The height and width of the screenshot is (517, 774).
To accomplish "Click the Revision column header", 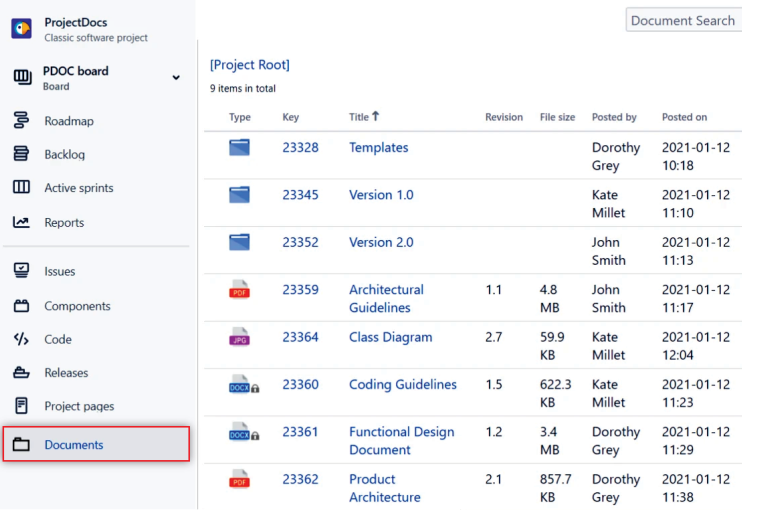I will (x=504, y=117).
